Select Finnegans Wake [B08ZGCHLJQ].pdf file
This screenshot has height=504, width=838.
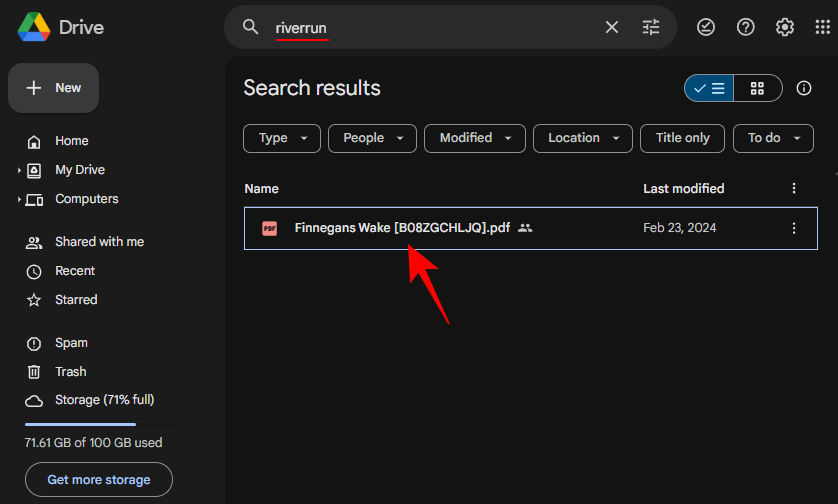pyautogui.click(x=531, y=228)
